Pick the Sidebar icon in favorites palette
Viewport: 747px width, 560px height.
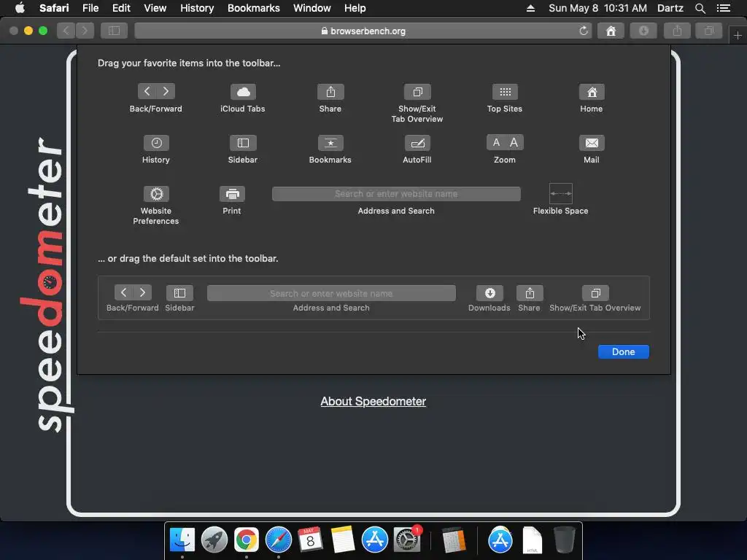(x=243, y=143)
